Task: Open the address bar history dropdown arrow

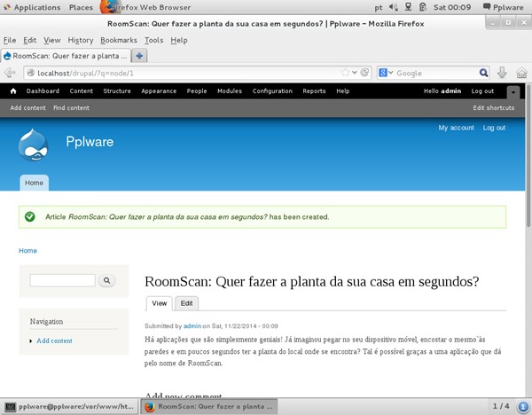Action: [x=355, y=73]
